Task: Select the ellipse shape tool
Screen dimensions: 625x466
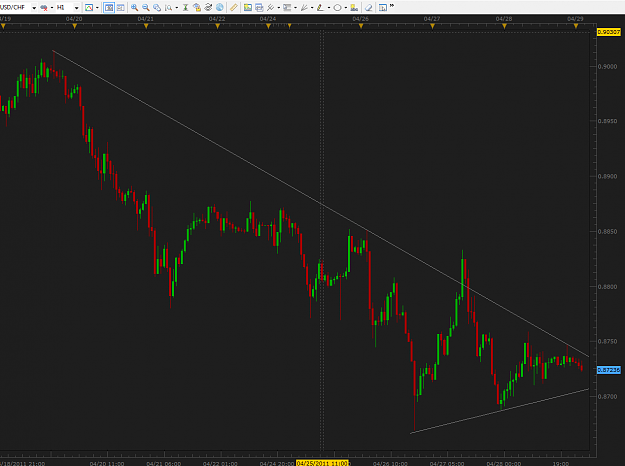Action: pos(337,8)
